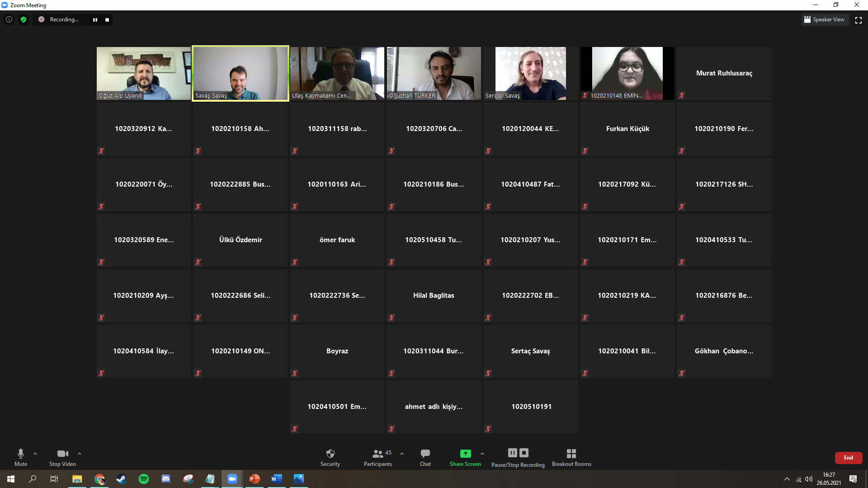The height and width of the screenshot is (488, 868).
Task: Show hidden system tray icons
Action: pos(787,479)
